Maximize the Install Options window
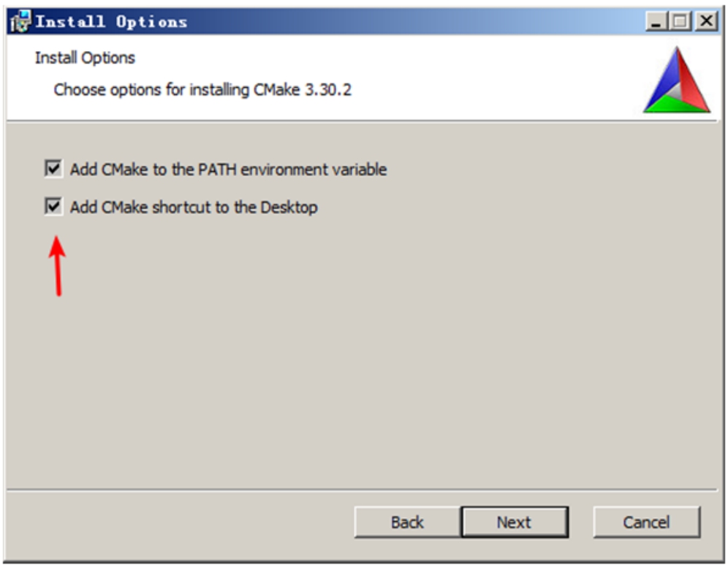728x571 pixels. tap(681, 21)
